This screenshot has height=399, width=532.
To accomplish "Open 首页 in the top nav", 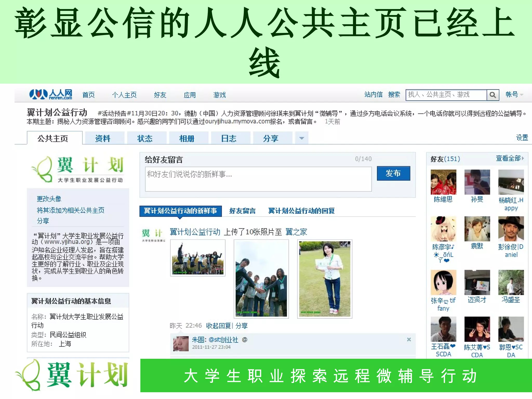I will pos(89,95).
